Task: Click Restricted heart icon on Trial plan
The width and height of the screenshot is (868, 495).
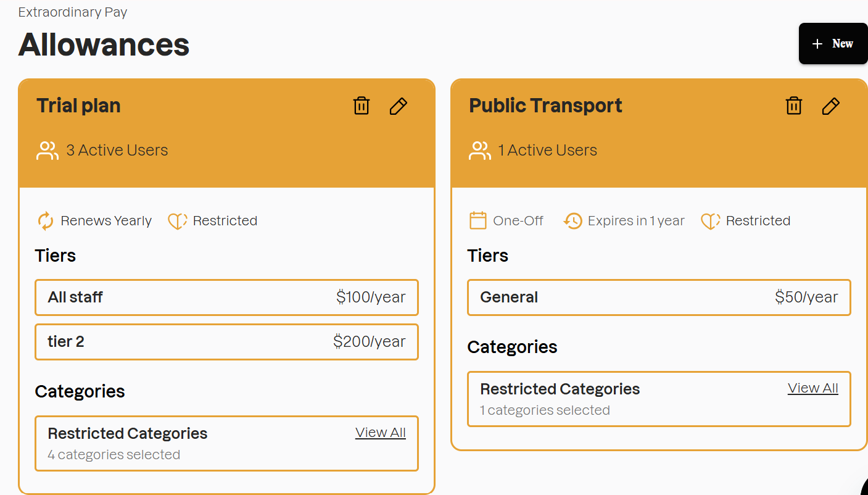Action: (178, 221)
